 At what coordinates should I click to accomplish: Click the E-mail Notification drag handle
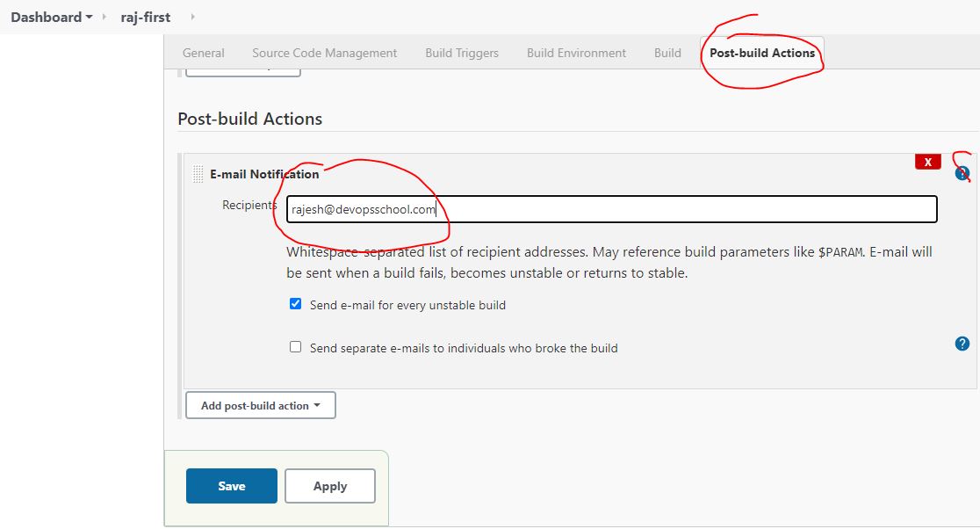(198, 174)
